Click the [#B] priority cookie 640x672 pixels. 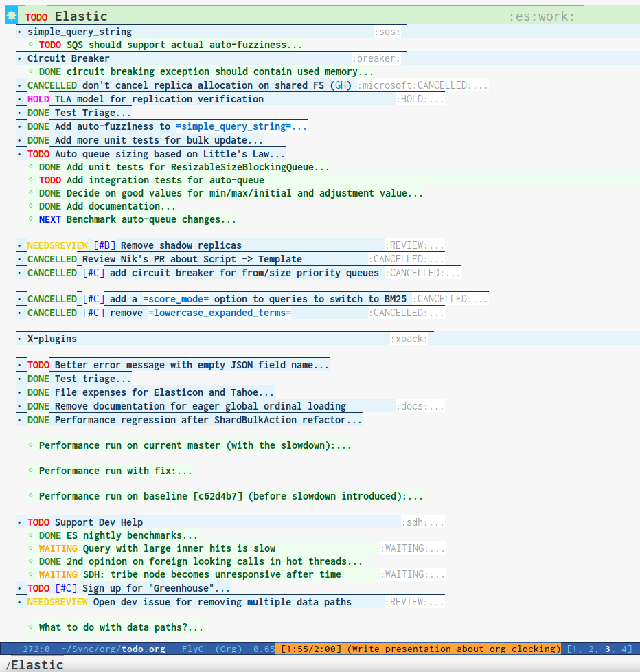(104, 245)
